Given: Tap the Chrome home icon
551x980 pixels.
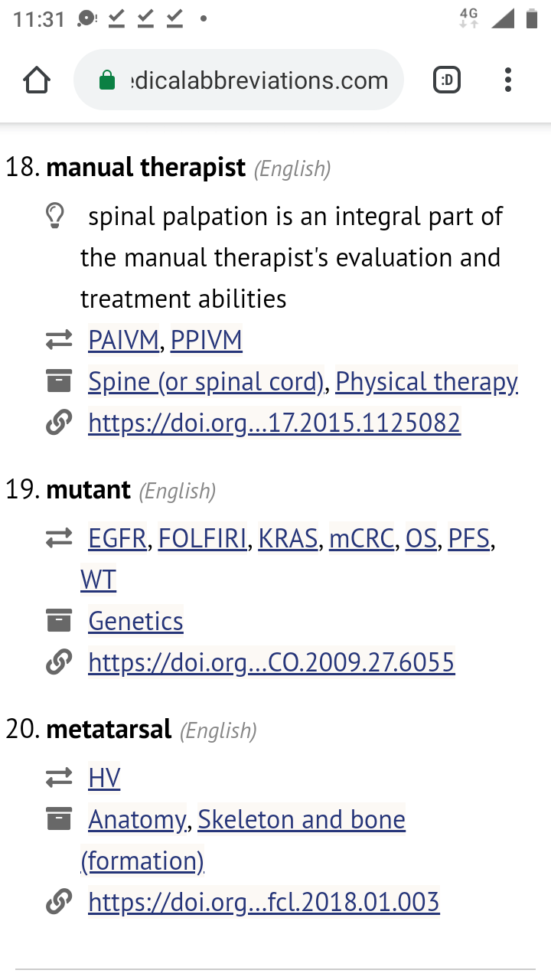Looking at the screenshot, I should tap(37, 80).
